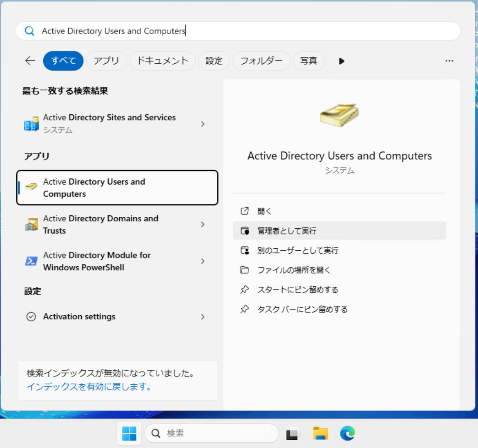478x448 pixels.
Task: Launch Microsoft Edge from the taskbar
Action: click(x=347, y=433)
